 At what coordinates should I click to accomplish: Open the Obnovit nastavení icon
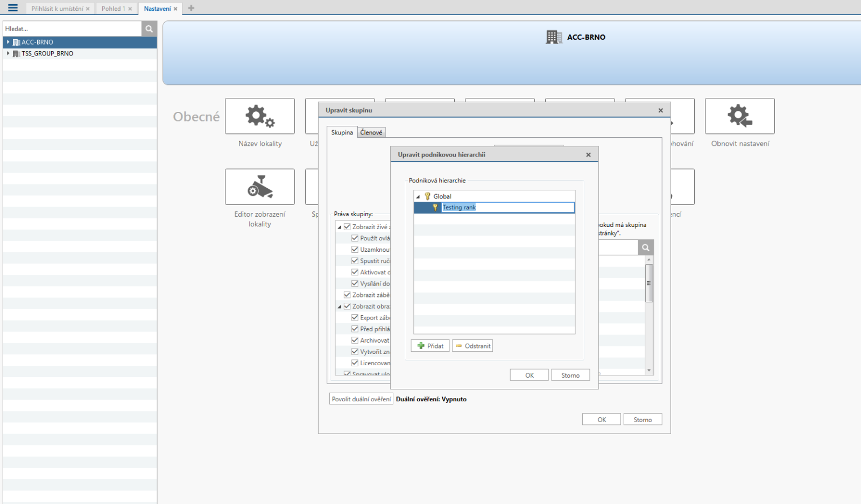[739, 116]
